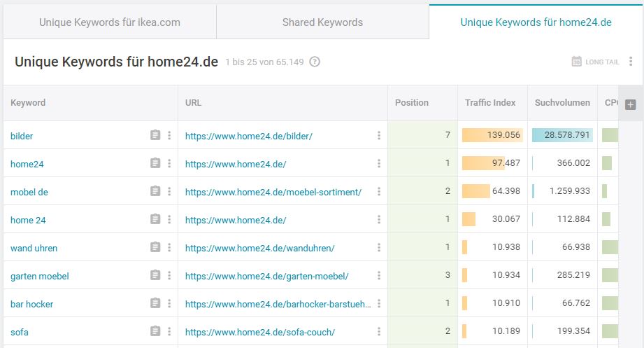Image resolution: width=644 pixels, height=348 pixels.
Task: Open URL home24.de/wanduhren/
Action: point(260,248)
